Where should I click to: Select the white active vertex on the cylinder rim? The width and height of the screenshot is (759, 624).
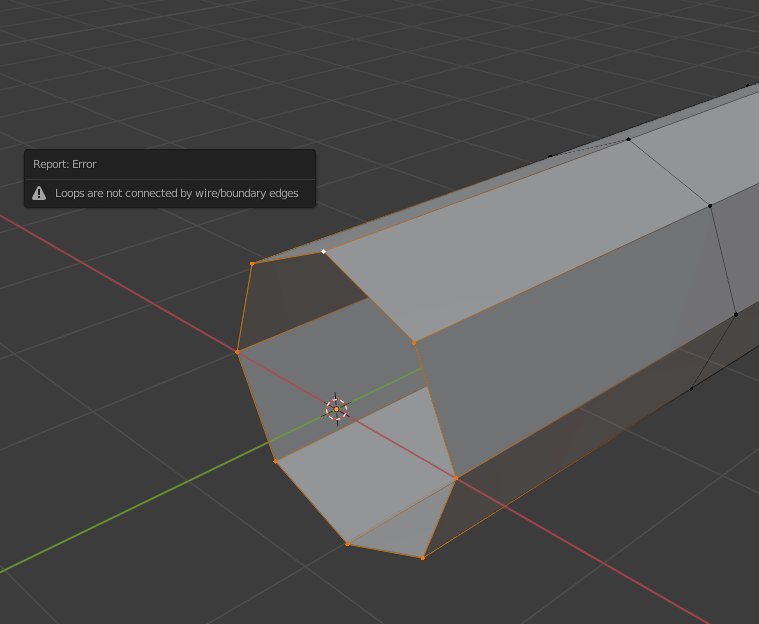[324, 251]
